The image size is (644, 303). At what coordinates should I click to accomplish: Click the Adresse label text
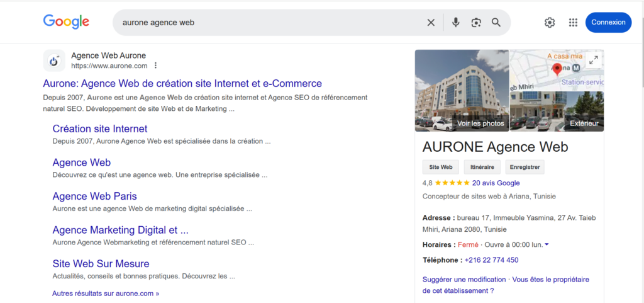coord(438,217)
